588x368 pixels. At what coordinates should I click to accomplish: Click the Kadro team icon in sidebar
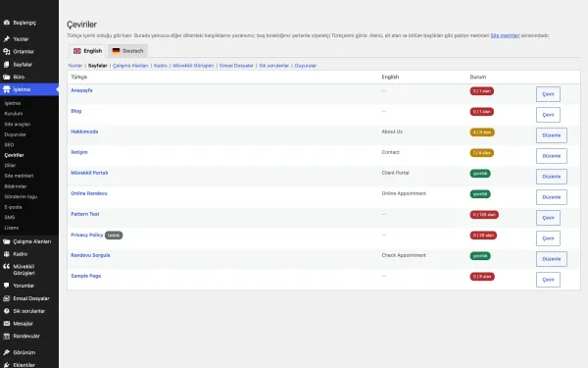[7, 254]
